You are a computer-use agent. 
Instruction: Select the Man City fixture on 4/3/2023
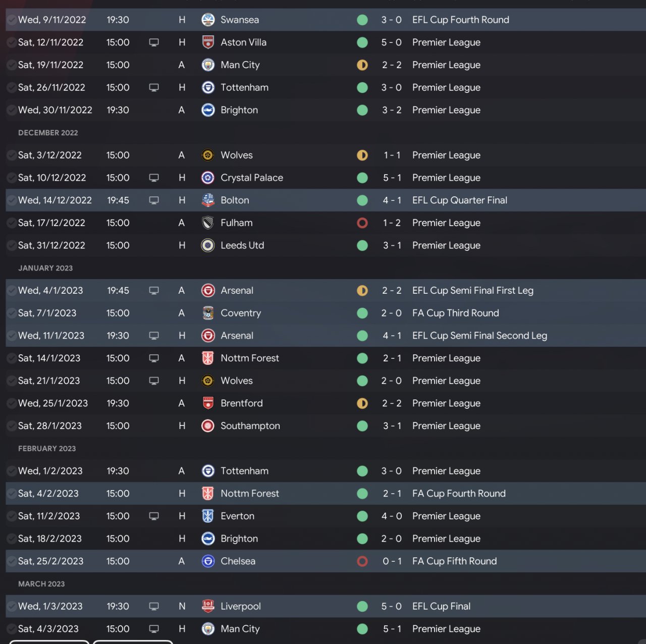tap(326, 629)
